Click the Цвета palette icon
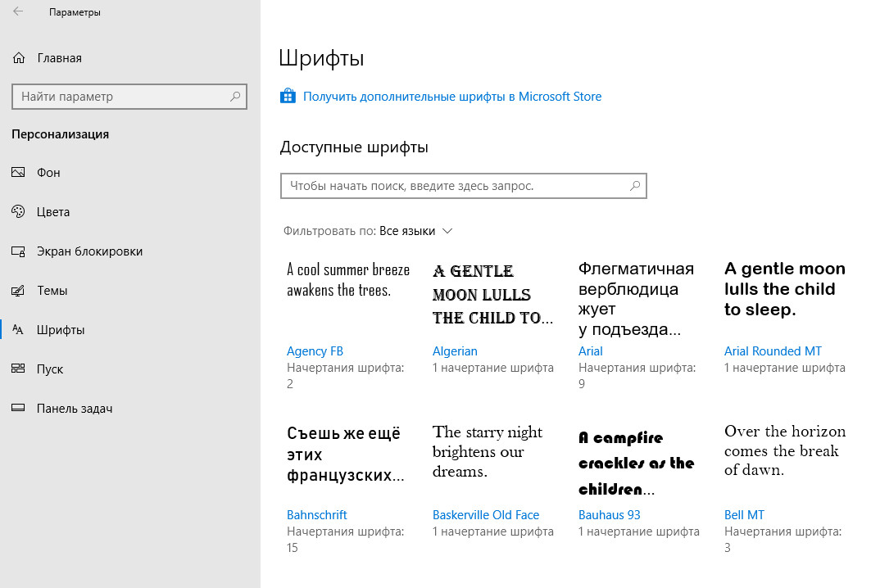Screen dimensions: 871x588 tap(18, 211)
